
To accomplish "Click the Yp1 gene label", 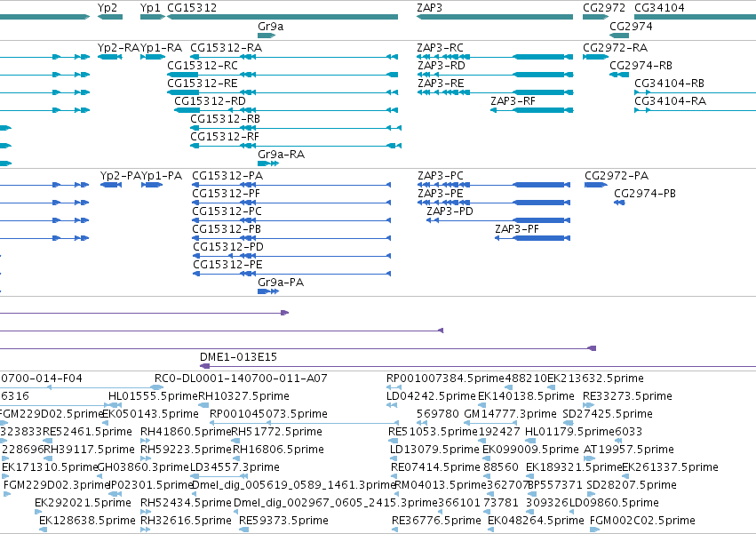I will tap(150, 8).
